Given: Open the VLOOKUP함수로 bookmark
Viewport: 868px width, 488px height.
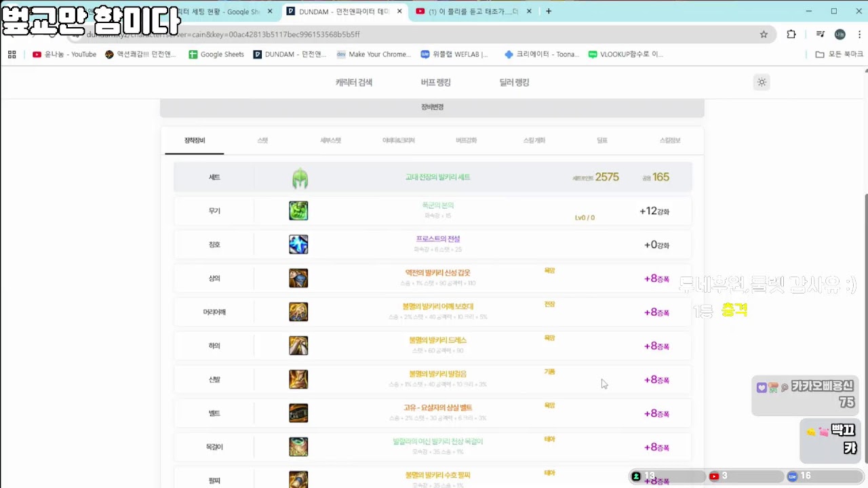Looking at the screenshot, I should [x=626, y=54].
